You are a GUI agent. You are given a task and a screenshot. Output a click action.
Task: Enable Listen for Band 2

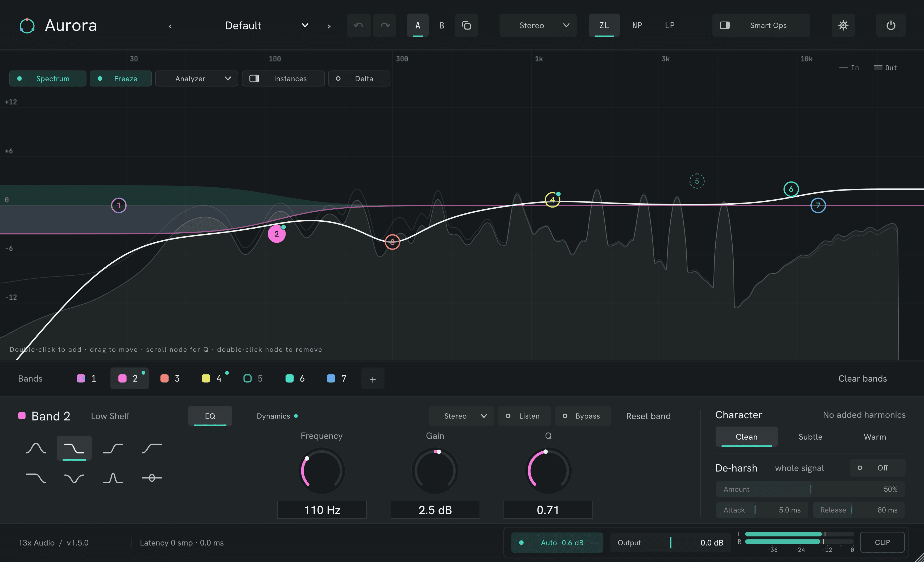click(524, 416)
